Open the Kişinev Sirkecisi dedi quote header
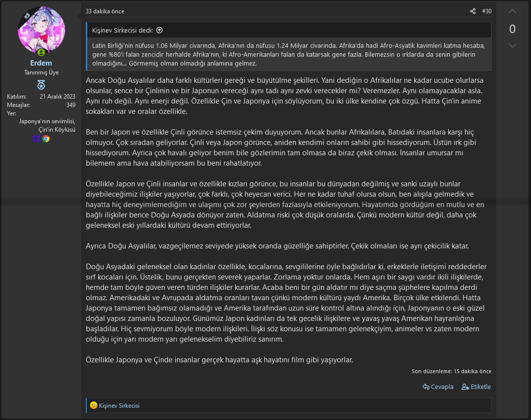 [122, 30]
